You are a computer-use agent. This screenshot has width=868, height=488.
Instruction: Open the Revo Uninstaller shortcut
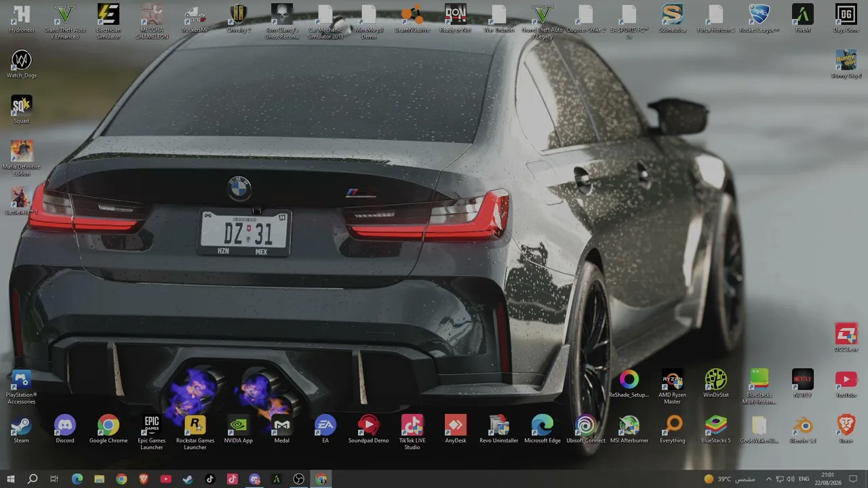[x=499, y=430]
